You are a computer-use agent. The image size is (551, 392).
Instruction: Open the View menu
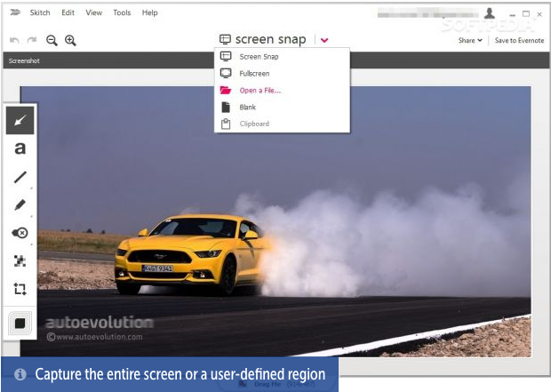coord(94,12)
